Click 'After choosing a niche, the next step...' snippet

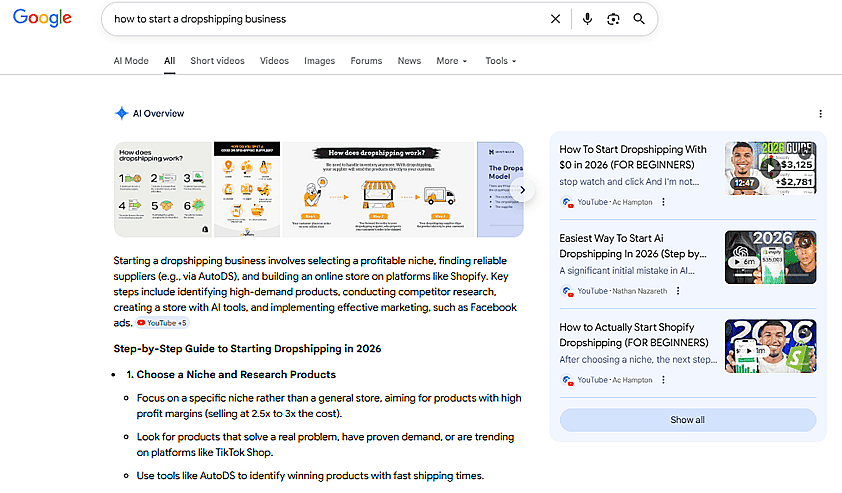click(x=638, y=359)
